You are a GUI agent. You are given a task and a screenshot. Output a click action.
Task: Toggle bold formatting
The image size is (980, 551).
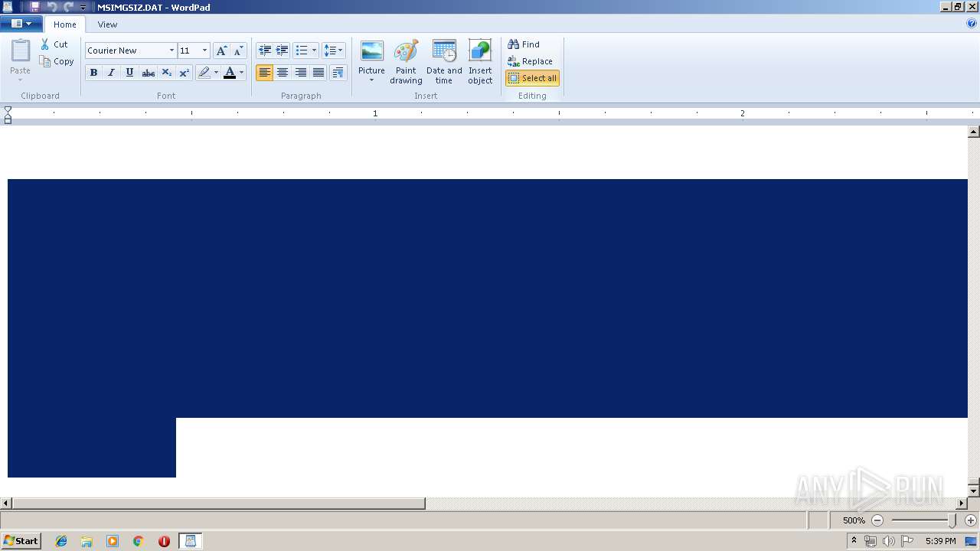click(x=93, y=73)
